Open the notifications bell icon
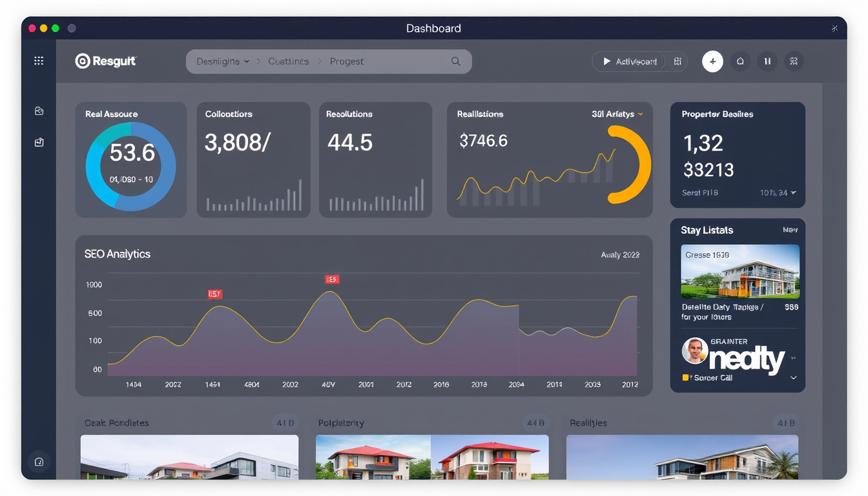The width and height of the screenshot is (868, 496). (739, 61)
